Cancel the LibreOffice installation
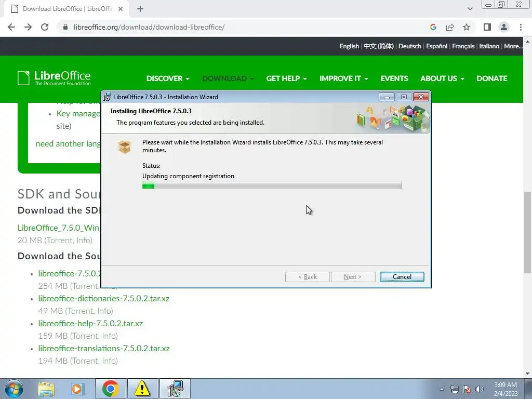 click(402, 277)
